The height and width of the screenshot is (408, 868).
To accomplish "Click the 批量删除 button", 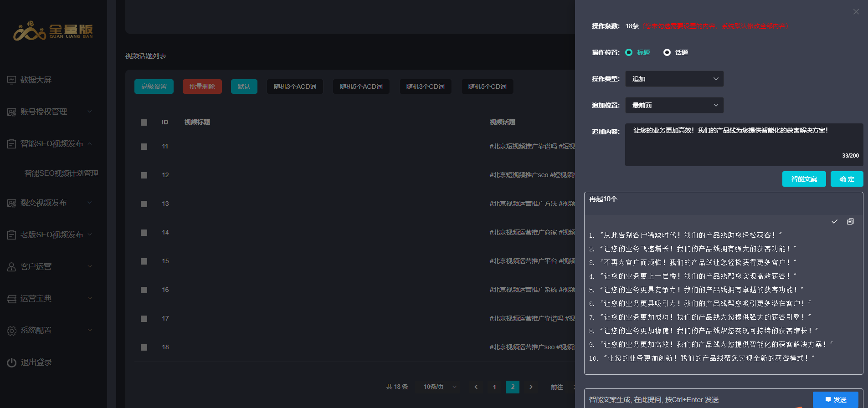I will click(x=202, y=87).
